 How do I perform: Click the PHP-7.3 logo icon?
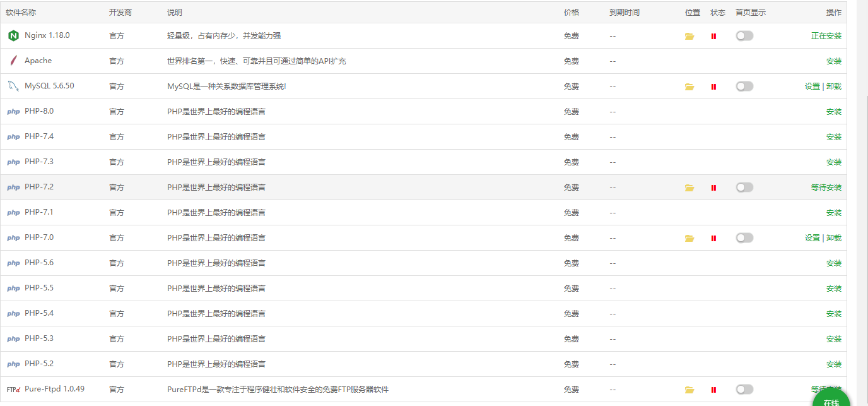tap(13, 162)
